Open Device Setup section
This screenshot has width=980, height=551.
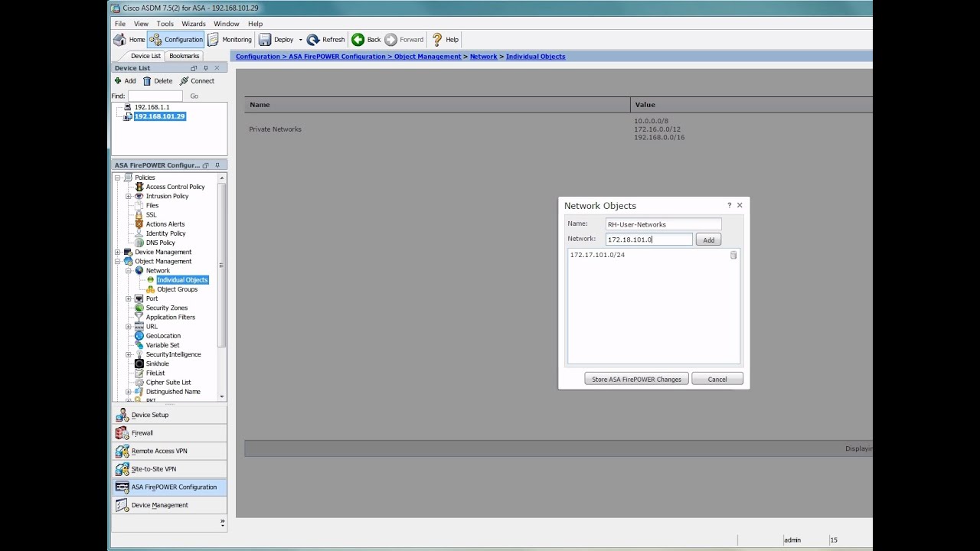[169, 415]
